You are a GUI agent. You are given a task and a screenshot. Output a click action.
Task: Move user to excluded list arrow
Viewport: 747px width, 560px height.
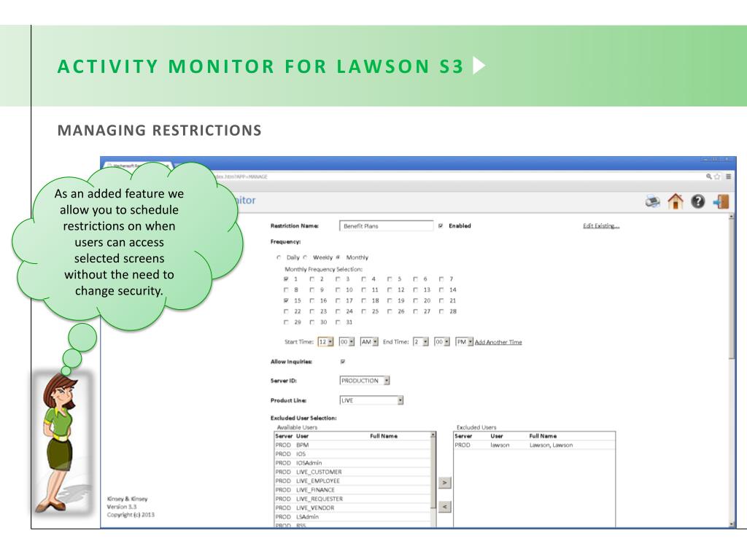click(x=444, y=483)
